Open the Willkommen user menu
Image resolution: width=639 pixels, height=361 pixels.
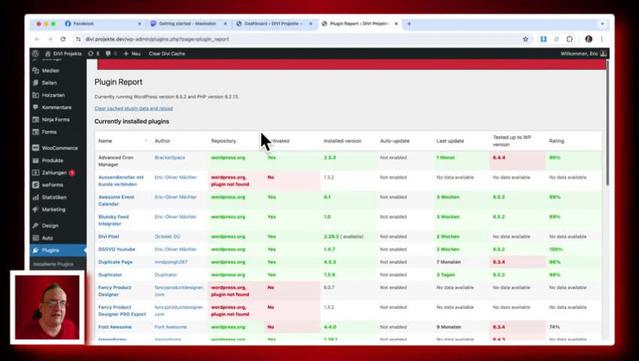click(583, 53)
